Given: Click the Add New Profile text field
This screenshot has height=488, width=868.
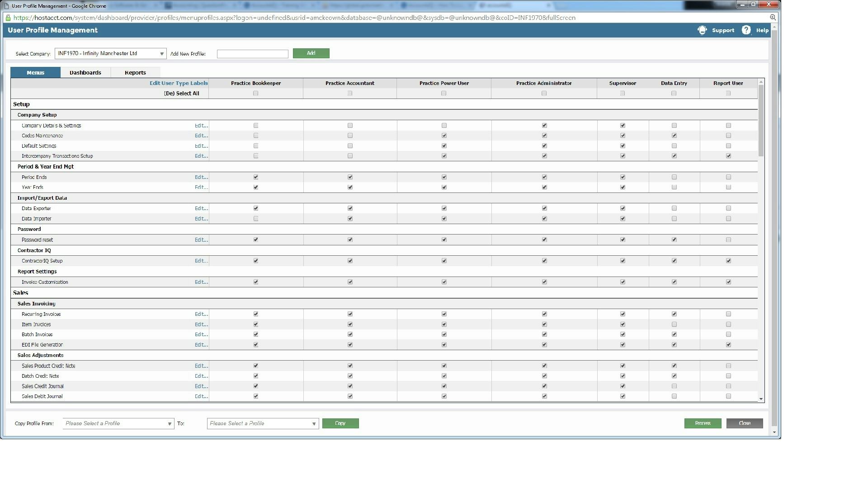Looking at the screenshot, I should click(252, 54).
